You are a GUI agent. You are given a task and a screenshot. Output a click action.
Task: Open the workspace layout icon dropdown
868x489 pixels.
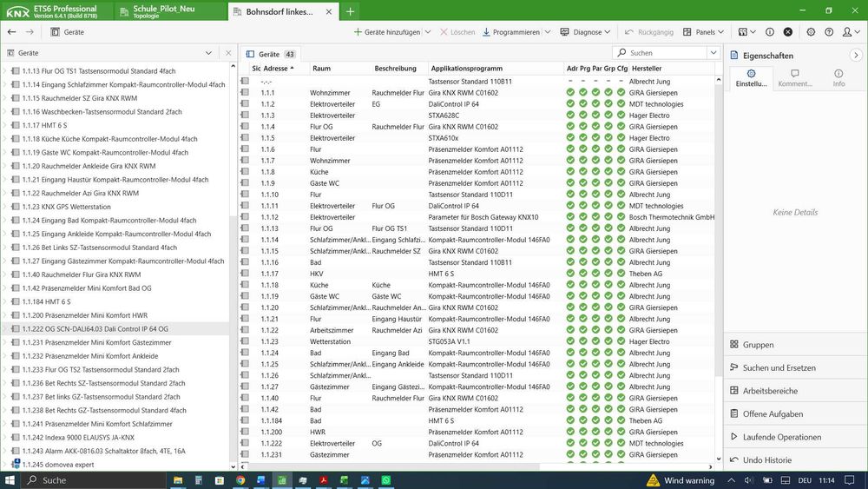[746, 32]
